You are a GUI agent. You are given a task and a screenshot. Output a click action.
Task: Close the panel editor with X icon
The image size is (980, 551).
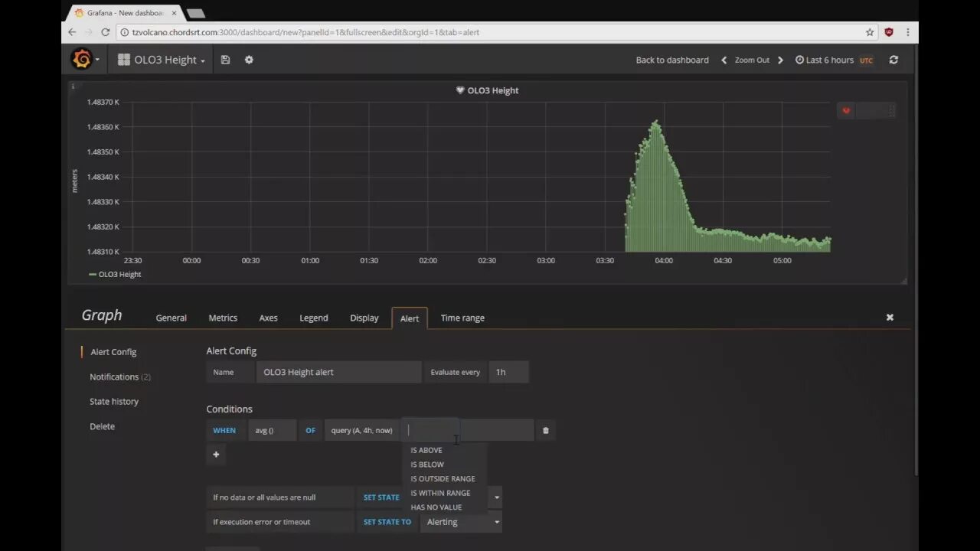[x=890, y=317]
